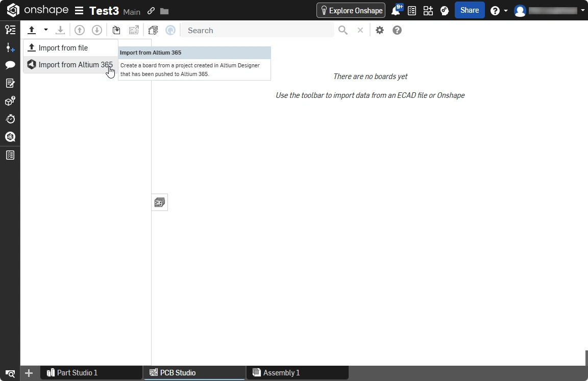Click the Onshape logo
588x381 pixels.
[37, 10]
